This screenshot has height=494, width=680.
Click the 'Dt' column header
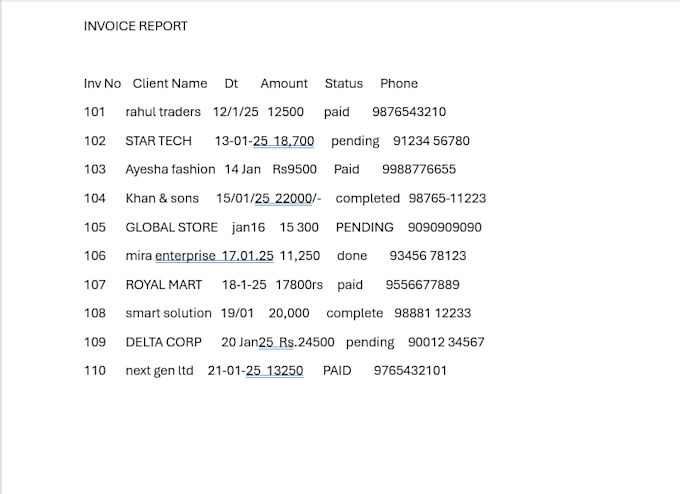tap(231, 83)
